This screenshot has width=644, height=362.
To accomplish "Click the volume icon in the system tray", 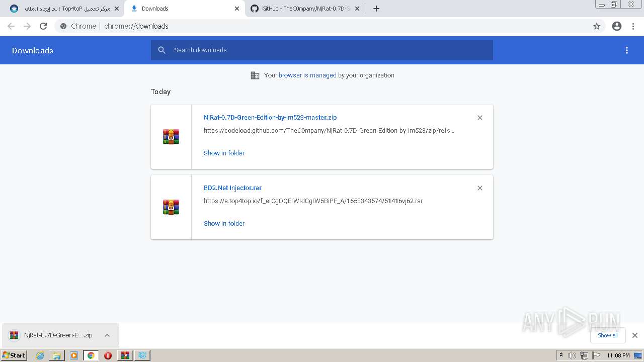I will 572,355.
